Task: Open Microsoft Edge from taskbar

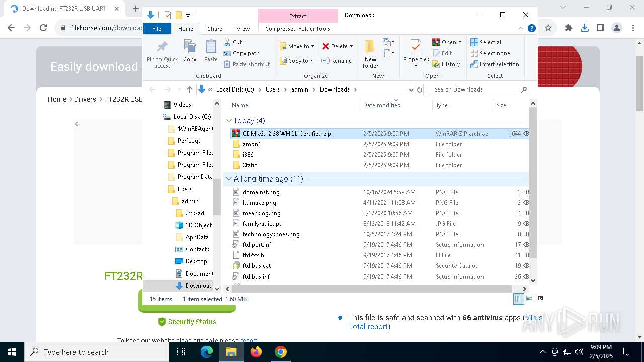Action: (x=207, y=352)
